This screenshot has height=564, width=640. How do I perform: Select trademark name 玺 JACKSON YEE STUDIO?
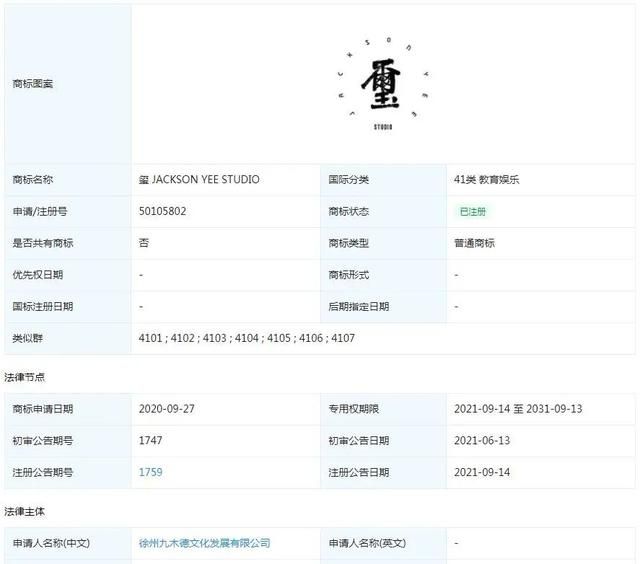point(199,180)
